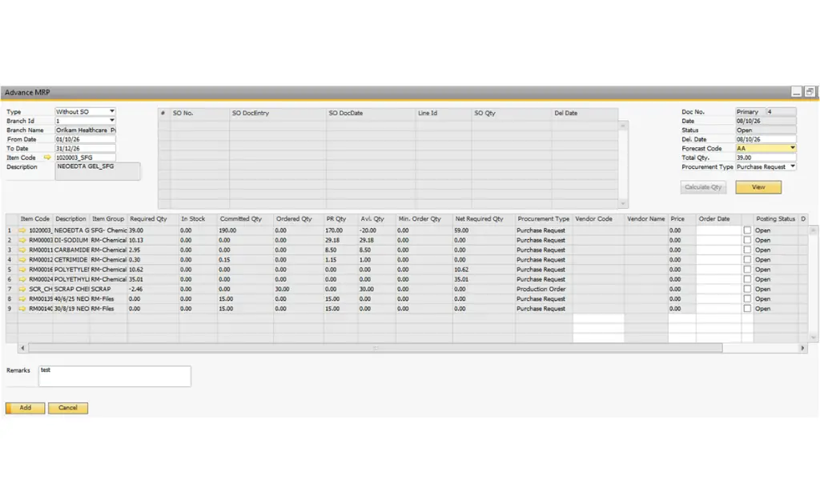Open link arrow for row 5 RM00016
The height and width of the screenshot is (504, 820).
tap(22, 270)
